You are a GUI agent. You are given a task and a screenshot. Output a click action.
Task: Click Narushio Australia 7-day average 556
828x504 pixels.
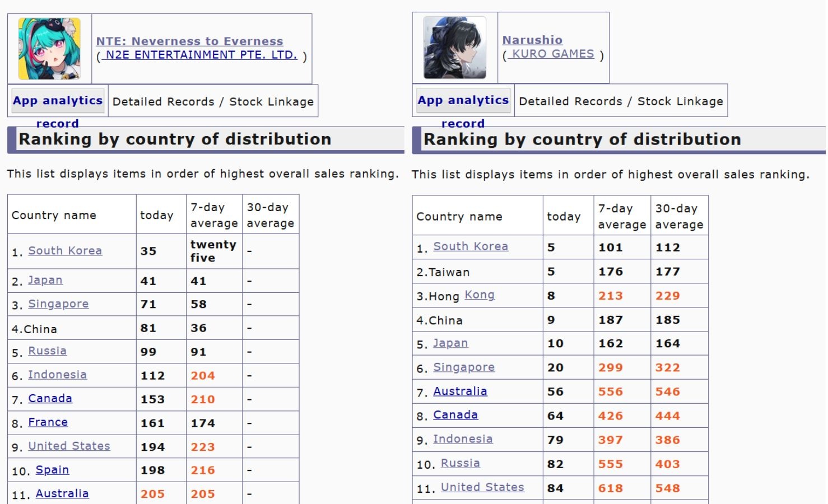(611, 392)
